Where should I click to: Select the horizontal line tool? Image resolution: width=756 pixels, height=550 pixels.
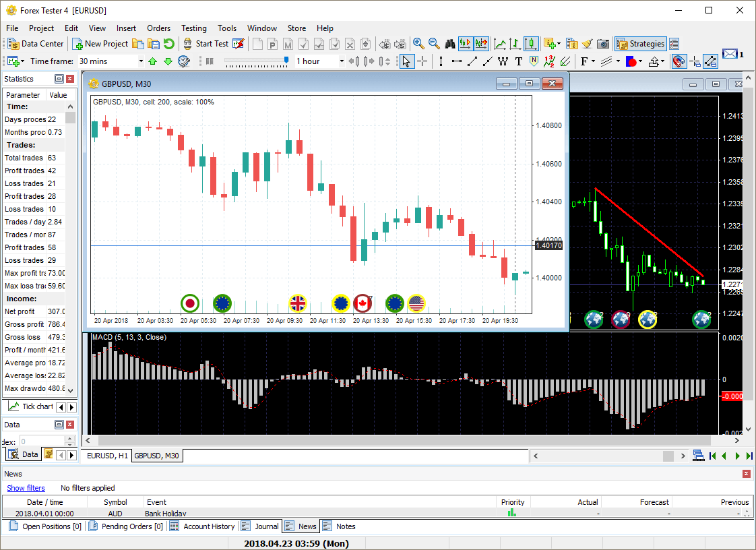[x=457, y=61]
